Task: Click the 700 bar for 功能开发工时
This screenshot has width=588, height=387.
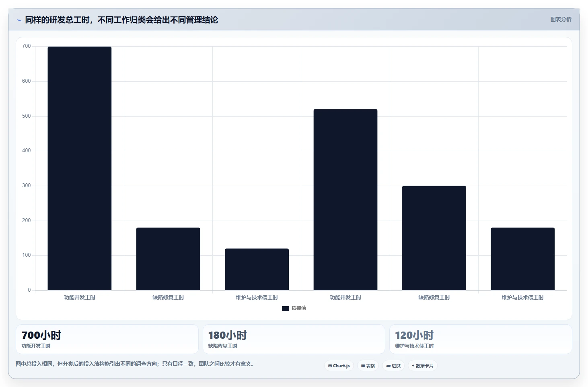Action: 80,168
